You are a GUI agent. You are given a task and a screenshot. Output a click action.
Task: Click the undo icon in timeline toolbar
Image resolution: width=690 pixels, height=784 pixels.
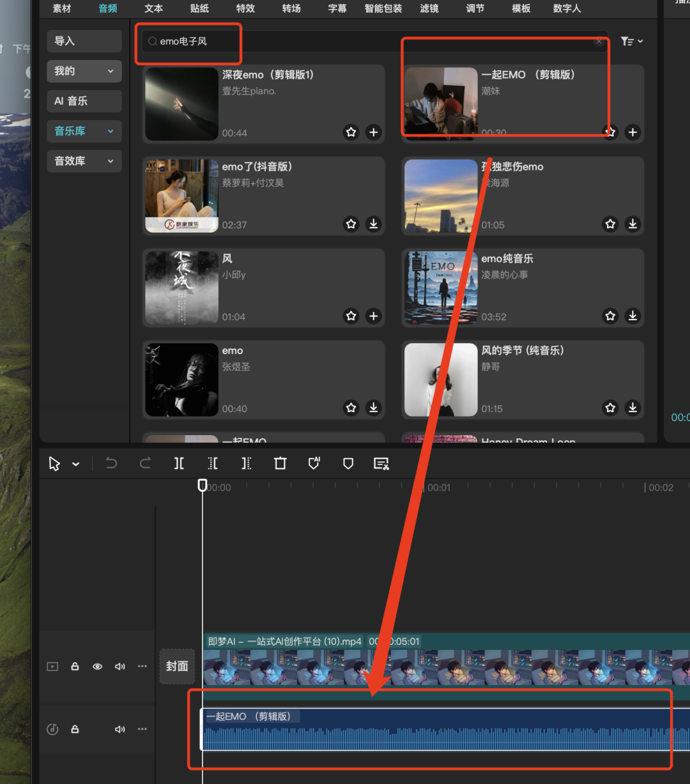[x=111, y=463]
